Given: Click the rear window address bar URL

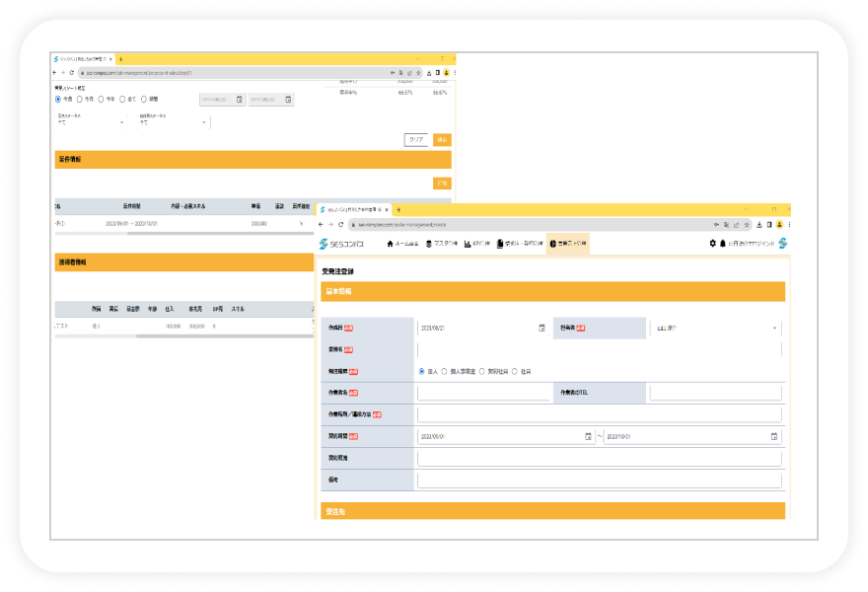Looking at the screenshot, I should (x=139, y=73).
